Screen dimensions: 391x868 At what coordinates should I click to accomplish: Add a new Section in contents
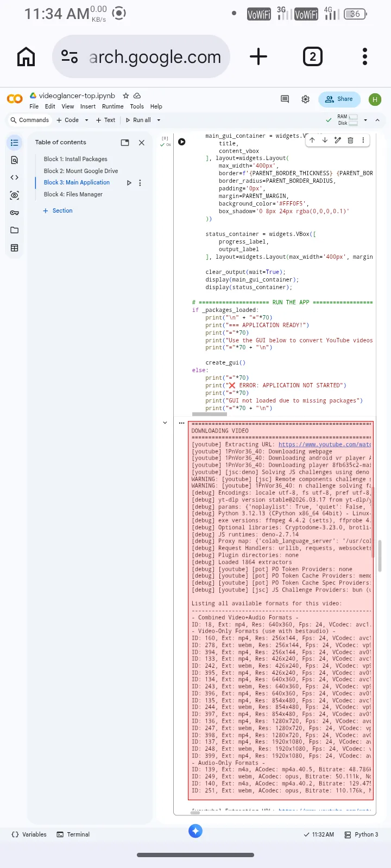[x=58, y=210]
